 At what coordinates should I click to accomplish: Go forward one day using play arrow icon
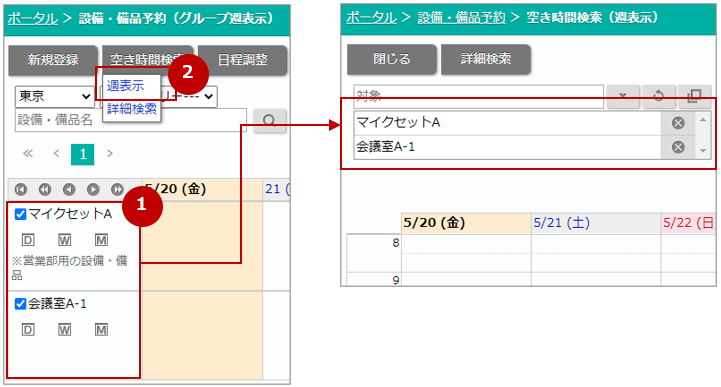[93, 189]
